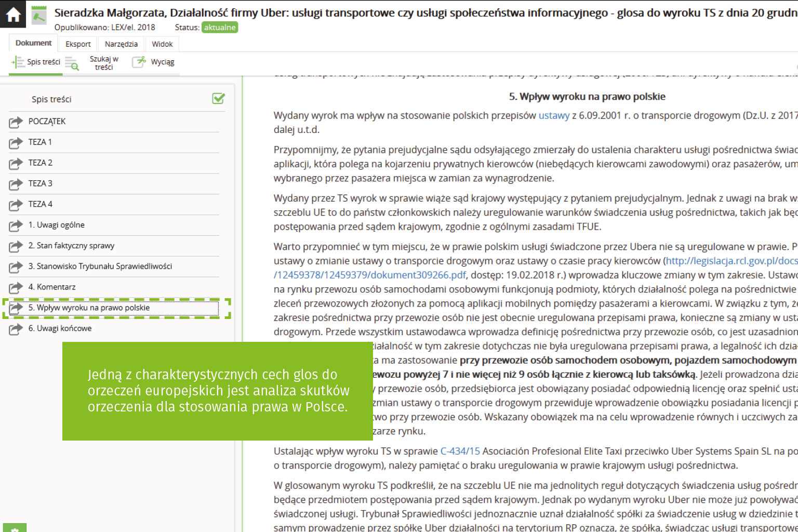Click the document type gavel icon
Screen dimensions: 798x532
coord(39,16)
